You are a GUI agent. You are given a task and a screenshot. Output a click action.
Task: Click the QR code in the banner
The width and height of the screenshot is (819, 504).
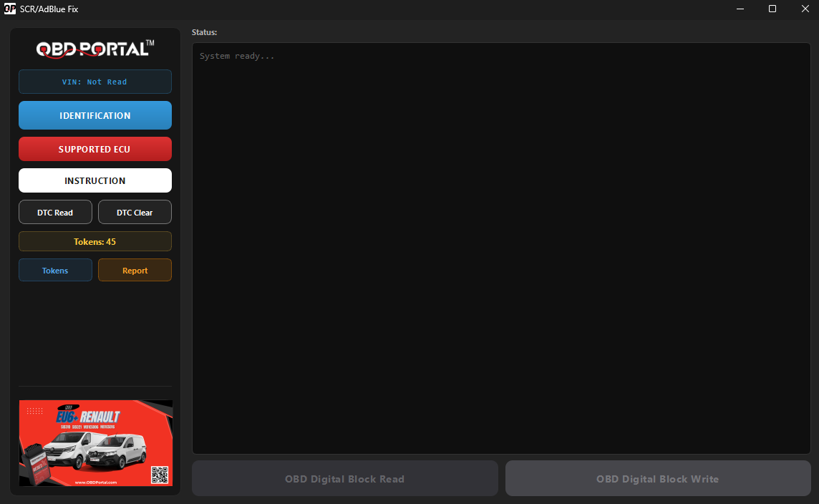pyautogui.click(x=159, y=475)
